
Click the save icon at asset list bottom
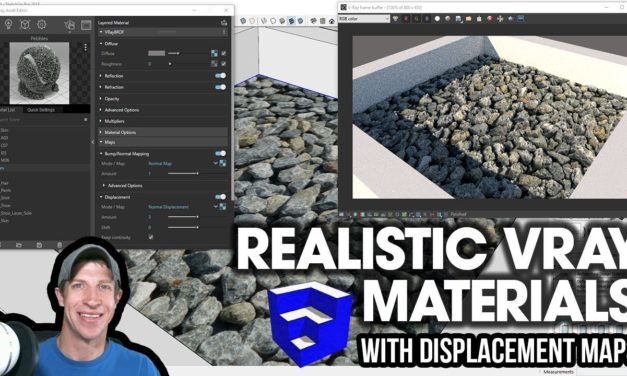coord(39,245)
